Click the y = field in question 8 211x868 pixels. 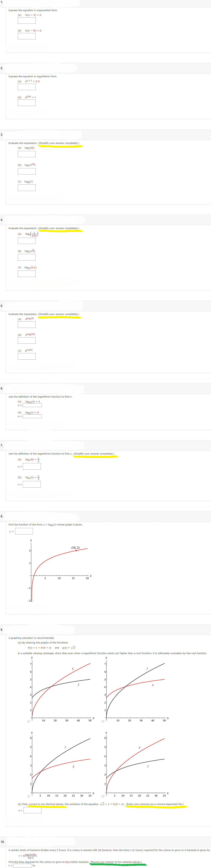[24, 531]
